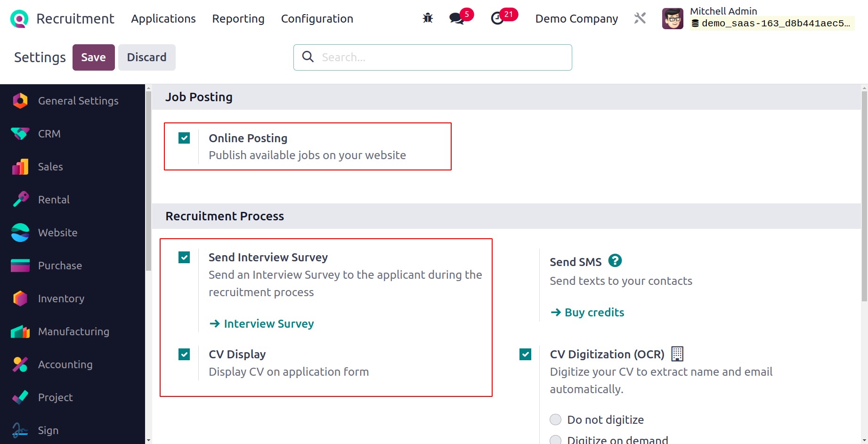Discard the settings changes
The width and height of the screenshot is (868, 444).
tap(146, 57)
